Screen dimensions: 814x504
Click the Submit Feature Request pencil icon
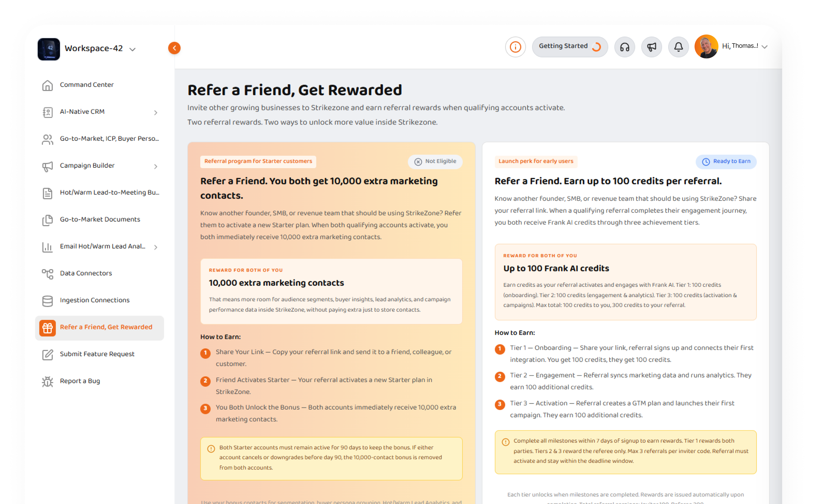[x=47, y=355]
